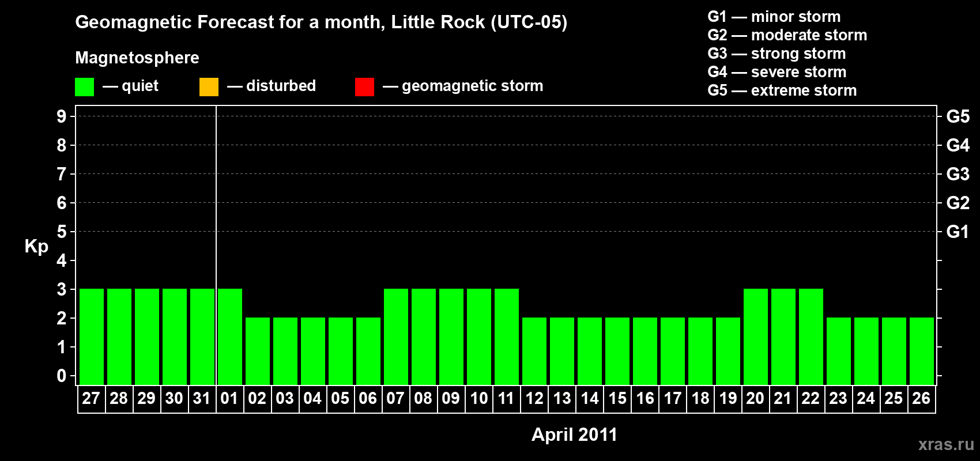Click date label 12 on the axis

point(534,398)
